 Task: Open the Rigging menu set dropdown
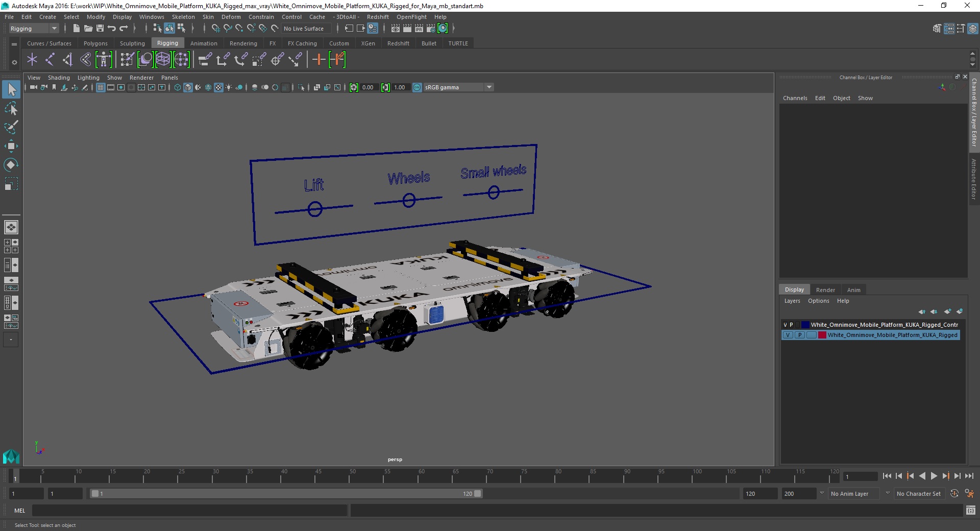(x=34, y=29)
